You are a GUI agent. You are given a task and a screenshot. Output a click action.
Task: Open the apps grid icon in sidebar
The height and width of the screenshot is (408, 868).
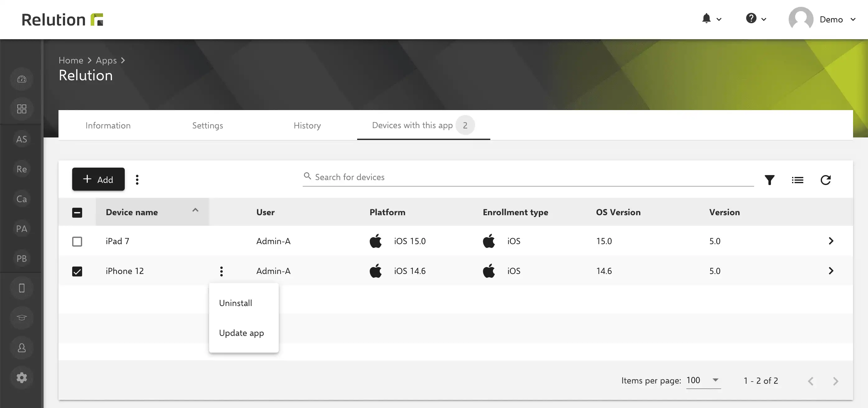(x=21, y=109)
